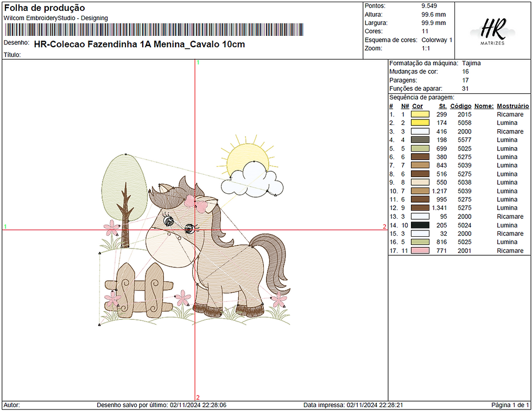Click the barcode under the Wilcom title

coord(154,29)
